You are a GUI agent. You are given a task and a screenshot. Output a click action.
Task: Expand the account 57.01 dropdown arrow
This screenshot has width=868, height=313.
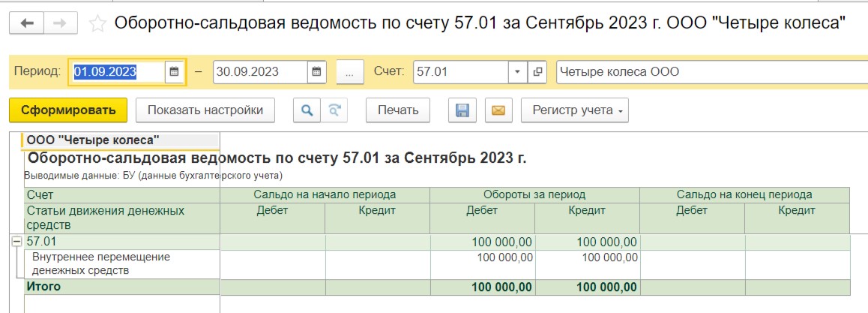518,71
